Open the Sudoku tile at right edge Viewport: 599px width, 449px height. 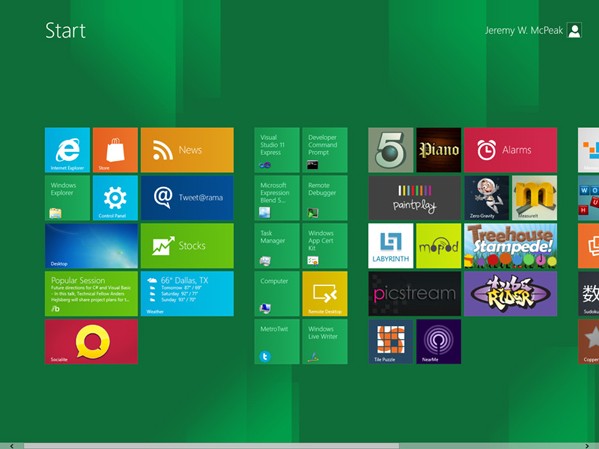point(589,293)
